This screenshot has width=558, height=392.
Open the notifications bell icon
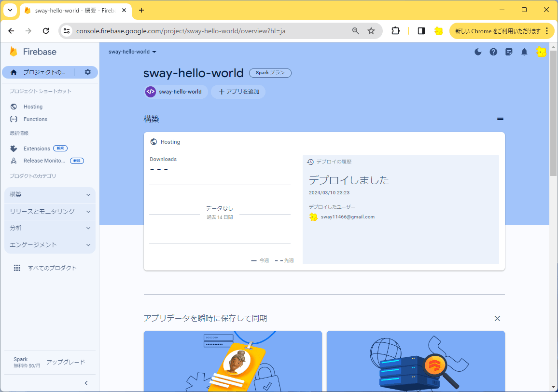point(524,52)
